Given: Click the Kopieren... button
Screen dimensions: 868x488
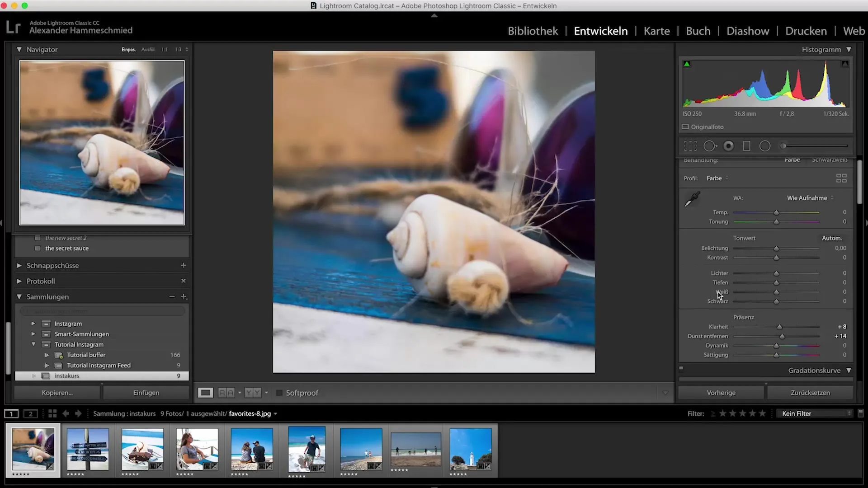Looking at the screenshot, I should pos(57,393).
